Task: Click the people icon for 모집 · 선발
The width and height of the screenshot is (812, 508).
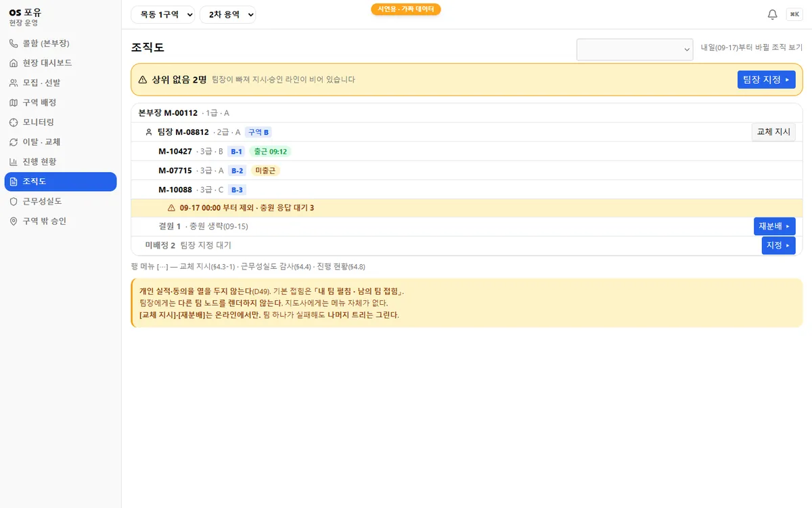Action: click(x=14, y=83)
